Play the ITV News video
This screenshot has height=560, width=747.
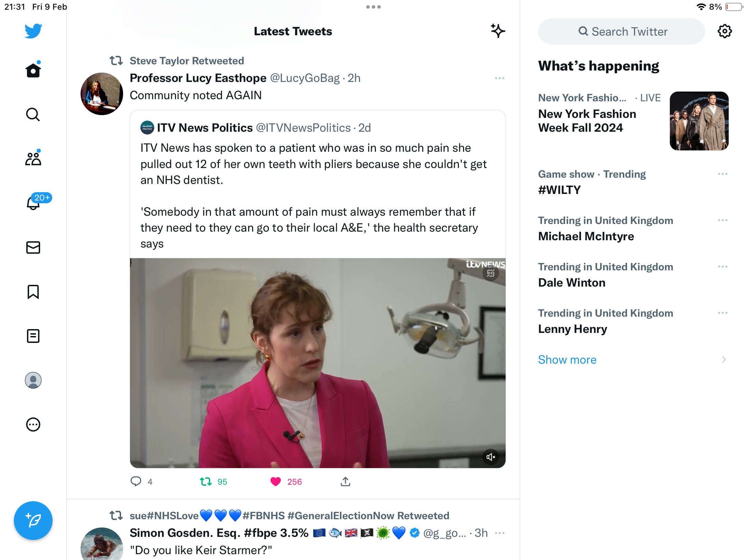317,363
